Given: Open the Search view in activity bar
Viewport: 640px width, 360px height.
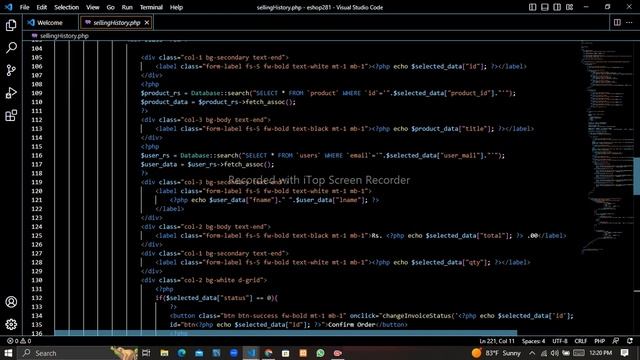Looking at the screenshot, I should tap(11, 48).
